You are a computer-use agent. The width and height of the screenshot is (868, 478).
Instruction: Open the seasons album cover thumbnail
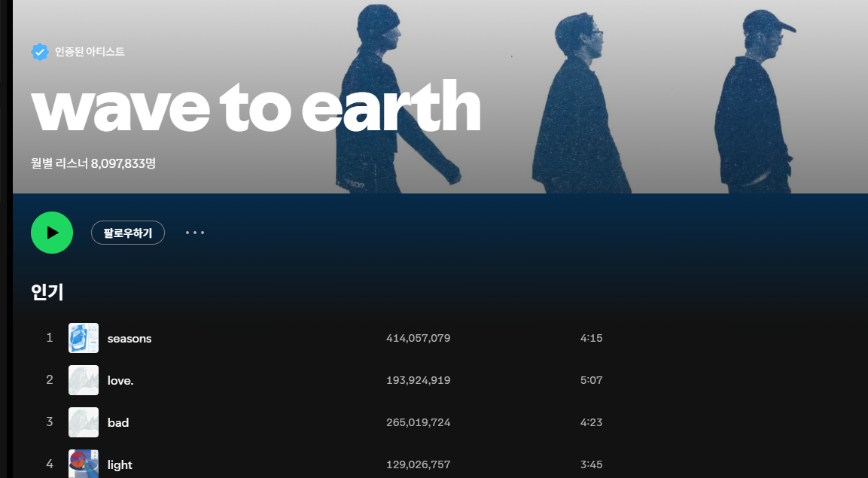[84, 338]
